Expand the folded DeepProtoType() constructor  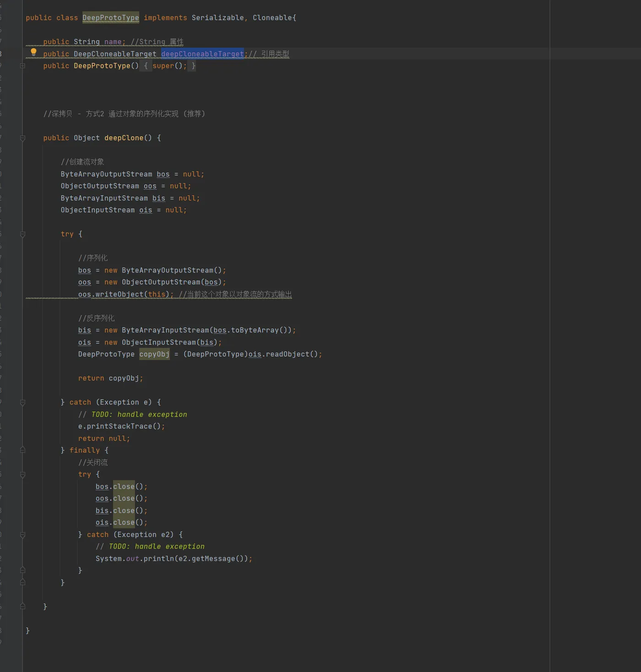pyautogui.click(x=22, y=66)
